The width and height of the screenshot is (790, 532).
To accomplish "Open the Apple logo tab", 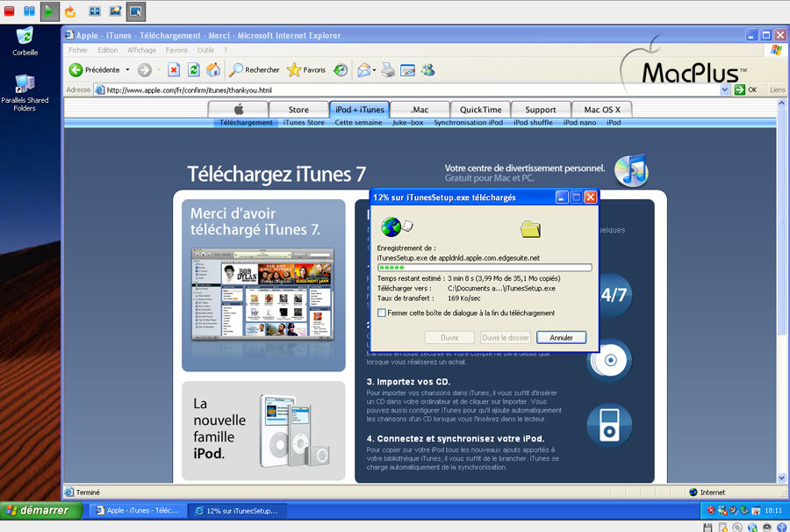I will tap(238, 110).
